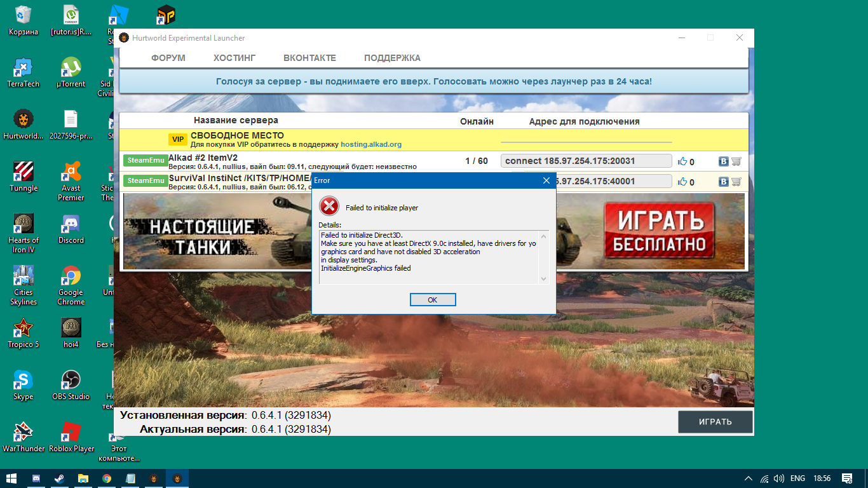Screen dimensions: 868x488
Task: Expand hidden system tray icons
Action: (x=749, y=478)
